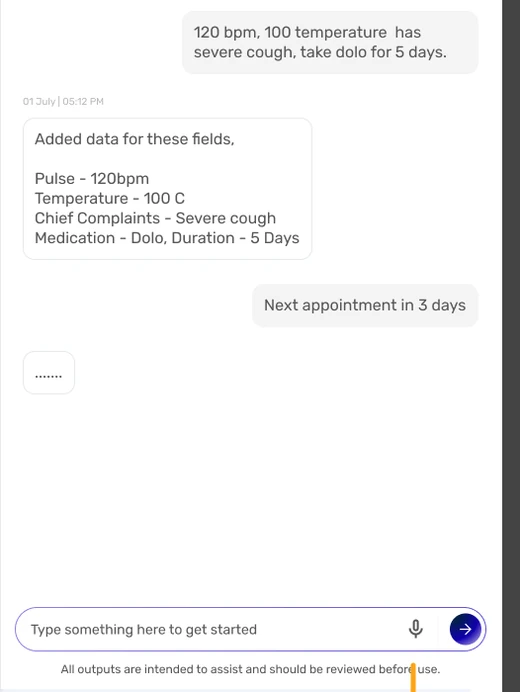Viewport: 520px width, 692px height.
Task: Click 'severe cough, take dolo for 5 days' text
Action: [x=320, y=52]
